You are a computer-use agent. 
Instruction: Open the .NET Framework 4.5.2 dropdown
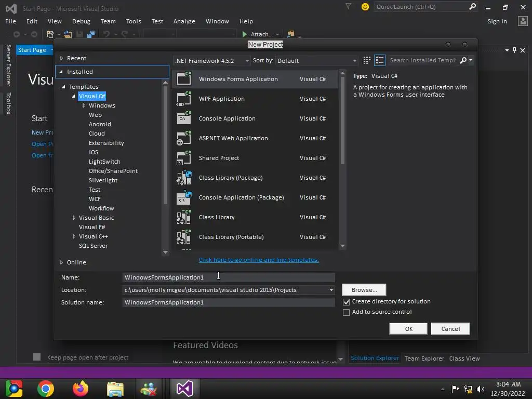click(x=212, y=61)
